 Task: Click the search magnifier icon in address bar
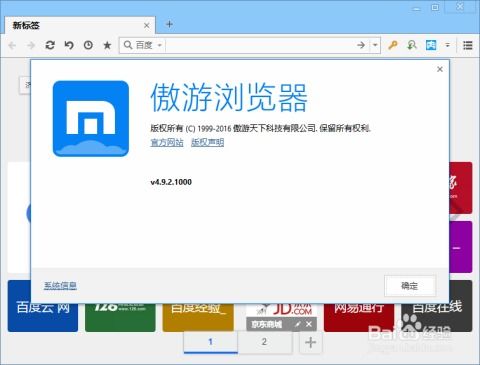click(x=128, y=45)
